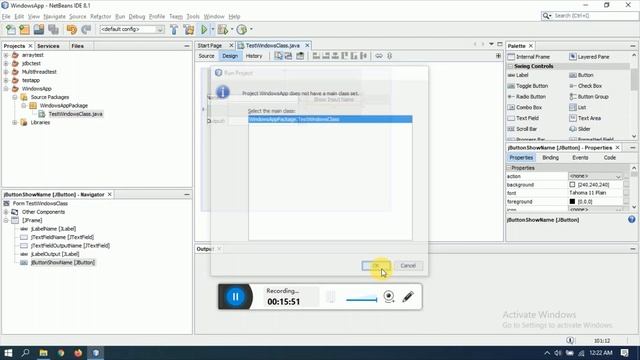Choose Check Box in the Palette
640x360 pixels.
point(590,86)
